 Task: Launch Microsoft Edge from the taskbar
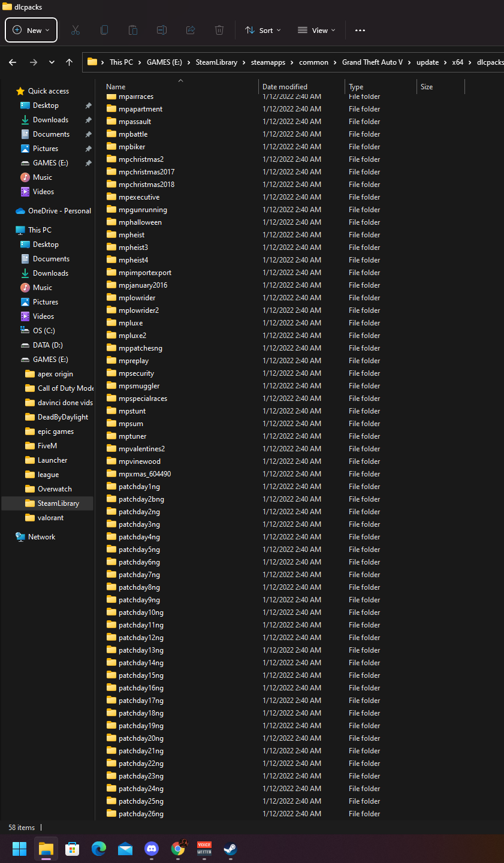(99, 849)
